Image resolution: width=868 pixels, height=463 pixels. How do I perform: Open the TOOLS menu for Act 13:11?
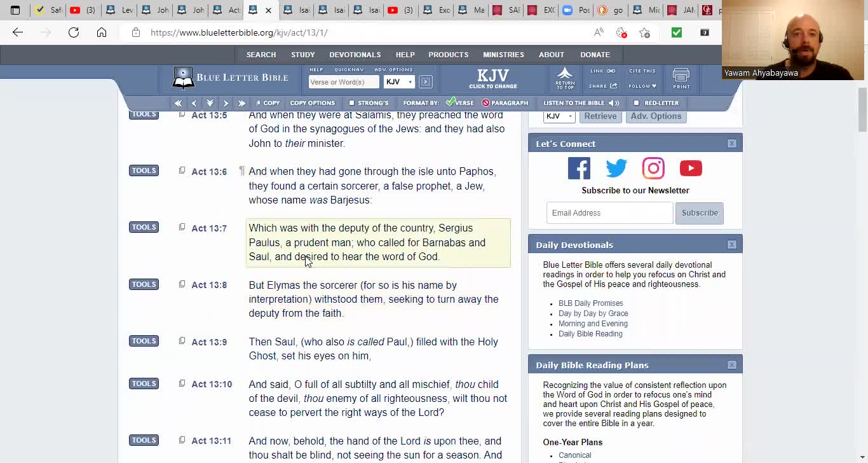coord(144,440)
